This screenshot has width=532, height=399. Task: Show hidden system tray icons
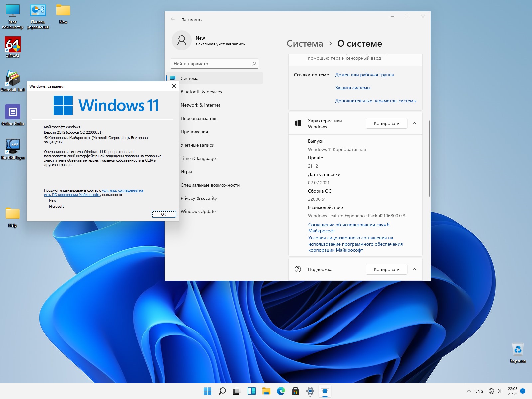pos(469,391)
